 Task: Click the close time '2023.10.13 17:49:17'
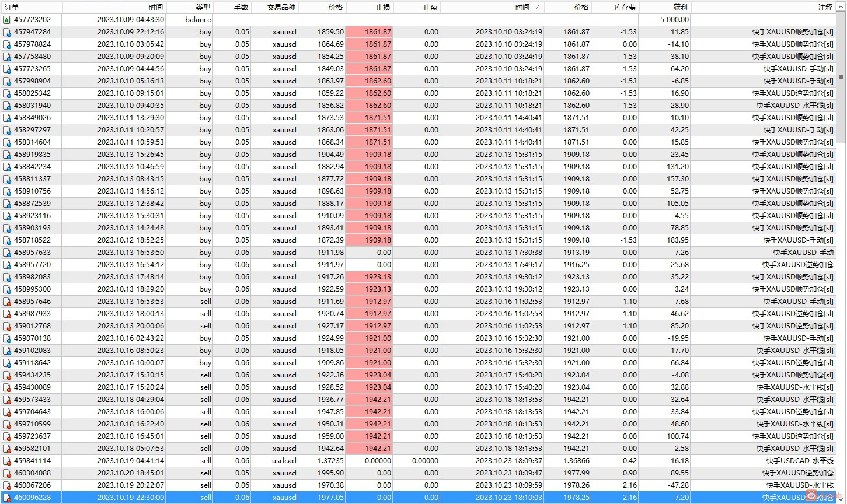point(509,265)
